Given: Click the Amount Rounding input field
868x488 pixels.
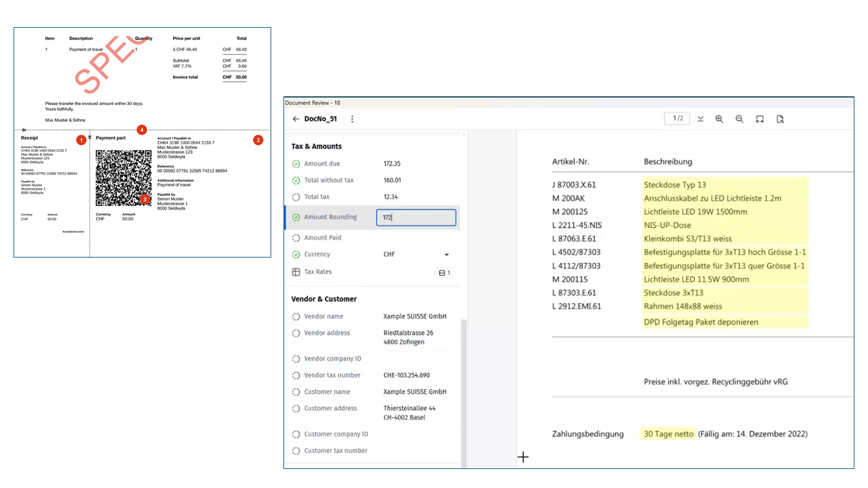Looking at the screenshot, I should (416, 218).
